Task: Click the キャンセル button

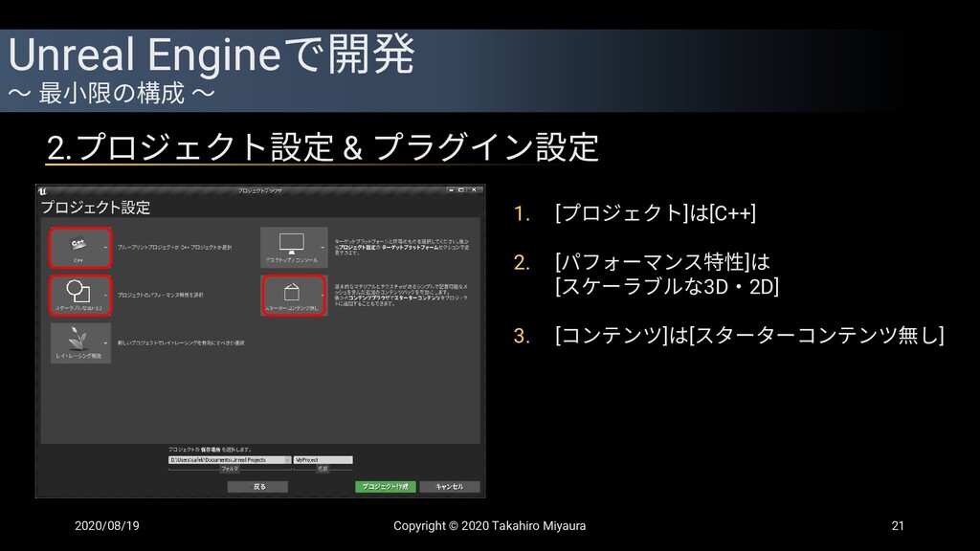Action: 450,486
